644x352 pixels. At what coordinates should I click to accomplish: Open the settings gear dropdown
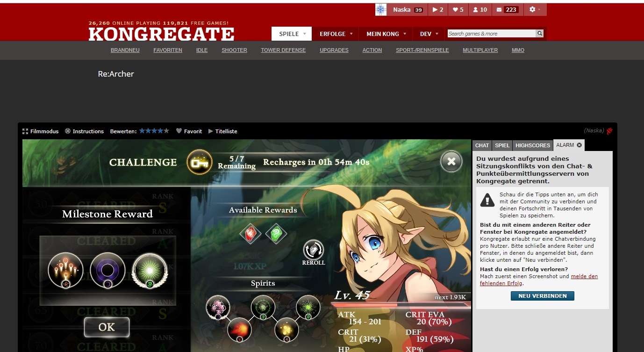coord(535,9)
